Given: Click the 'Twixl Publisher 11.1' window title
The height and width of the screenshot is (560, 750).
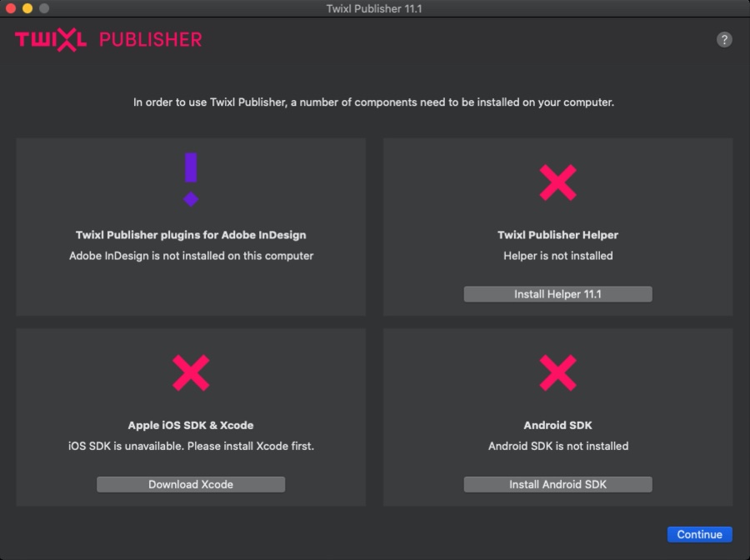Looking at the screenshot, I should (374, 8).
